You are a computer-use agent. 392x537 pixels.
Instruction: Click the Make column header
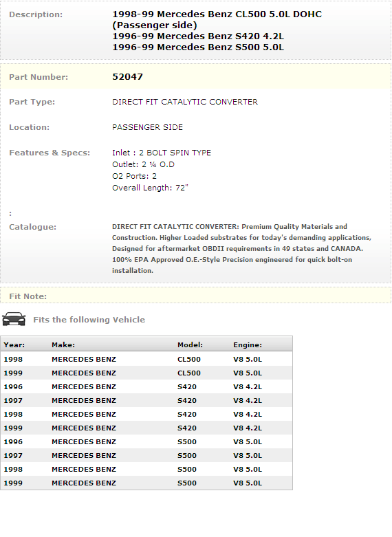point(63,345)
